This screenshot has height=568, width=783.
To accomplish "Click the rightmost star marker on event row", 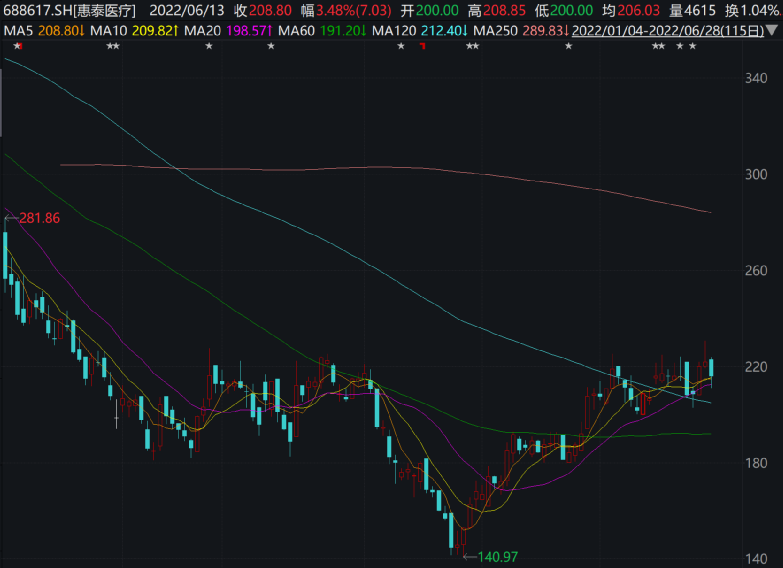I will [692, 47].
